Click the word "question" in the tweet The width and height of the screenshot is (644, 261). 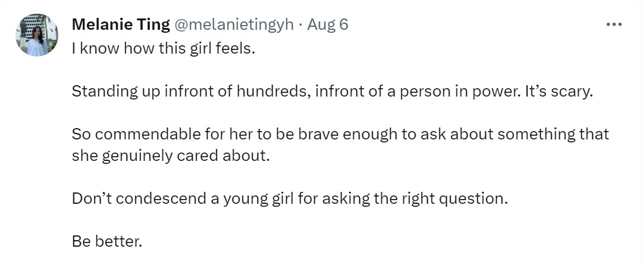(473, 198)
